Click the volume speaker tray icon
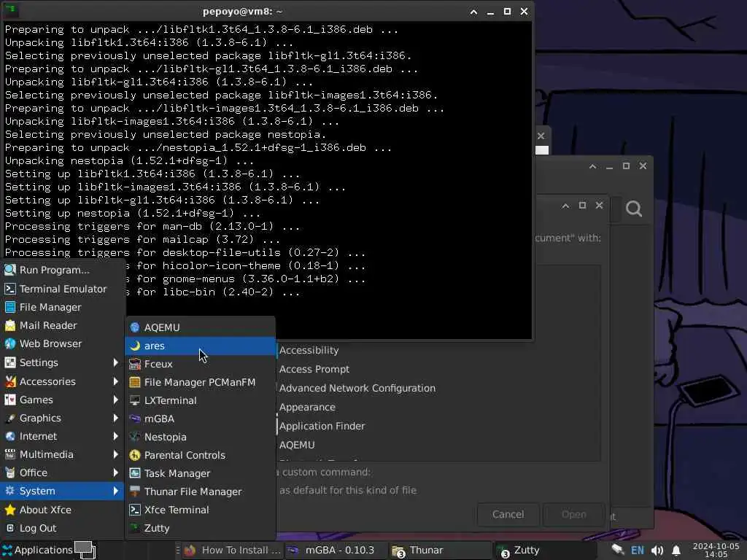The image size is (747, 560). coord(657,551)
